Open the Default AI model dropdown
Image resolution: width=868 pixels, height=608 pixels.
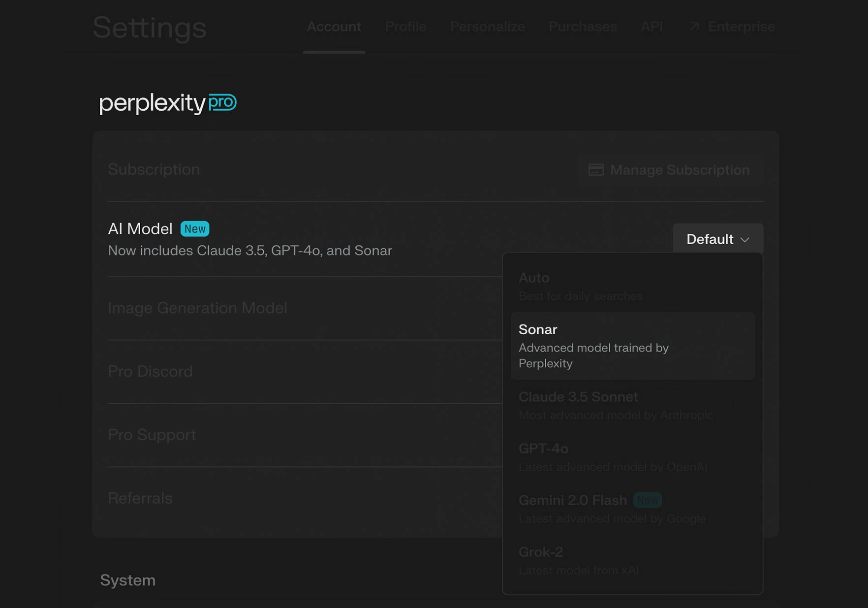tap(718, 239)
